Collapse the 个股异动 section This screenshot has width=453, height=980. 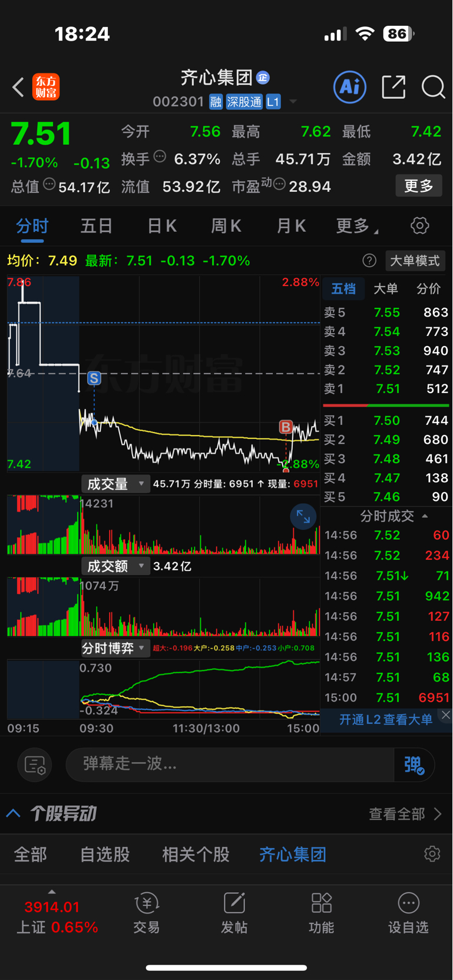pyautogui.click(x=14, y=814)
